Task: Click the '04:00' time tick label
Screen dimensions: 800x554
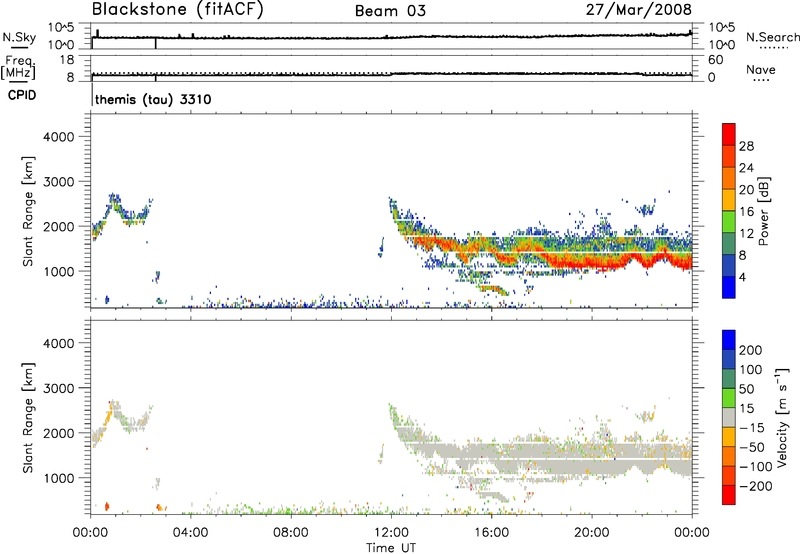Action: click(190, 533)
